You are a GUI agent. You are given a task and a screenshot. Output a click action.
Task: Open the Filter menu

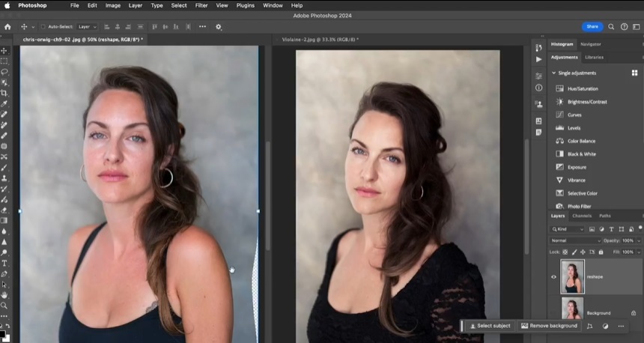pos(201,5)
